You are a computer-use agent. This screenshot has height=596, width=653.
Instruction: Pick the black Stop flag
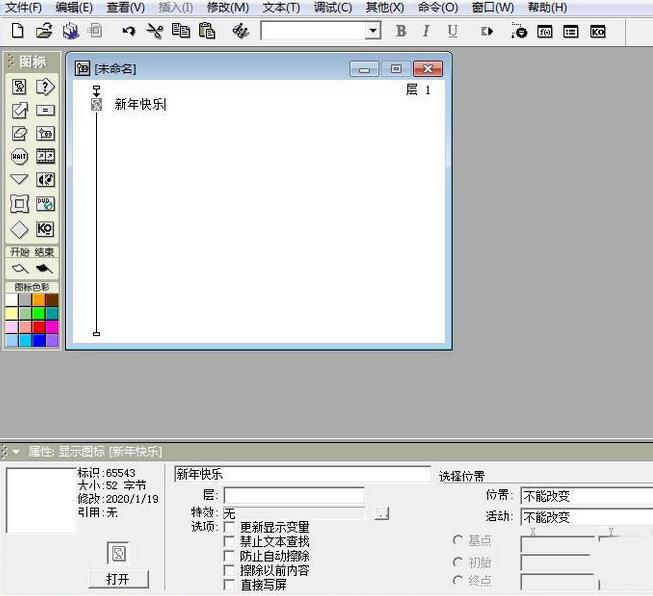tap(44, 269)
